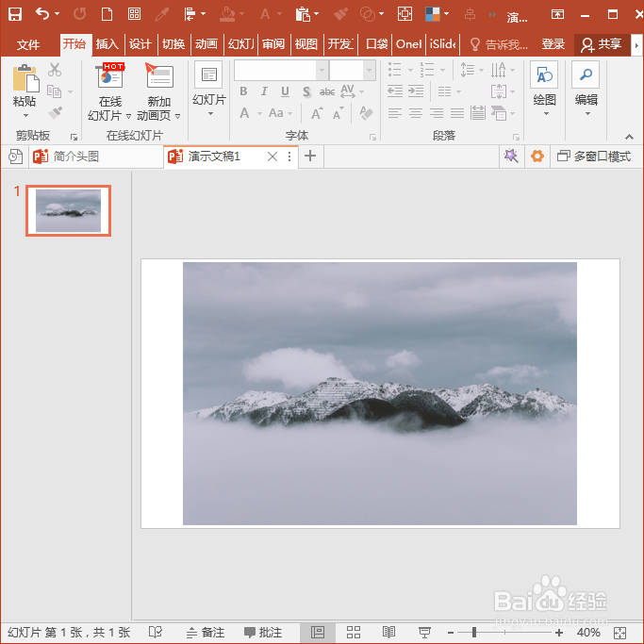Viewport: 644px width, 644px height.
Task: Add a new document tab with plus
Action: pyautogui.click(x=310, y=157)
